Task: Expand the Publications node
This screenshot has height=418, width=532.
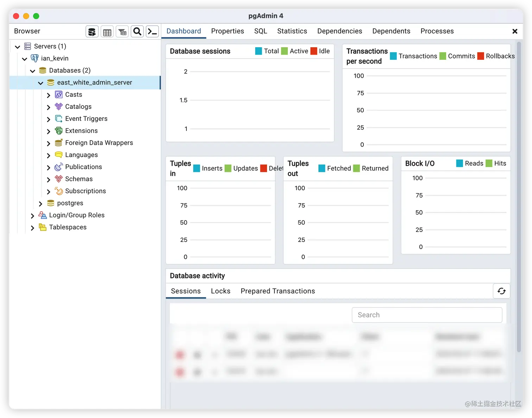Action: tap(49, 167)
